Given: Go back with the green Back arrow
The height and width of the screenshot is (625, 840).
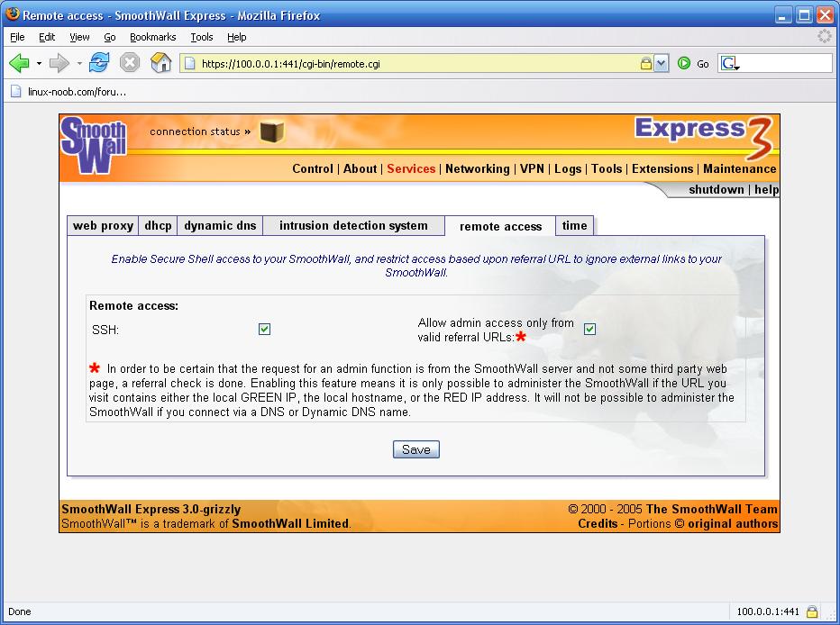Looking at the screenshot, I should [x=19, y=63].
